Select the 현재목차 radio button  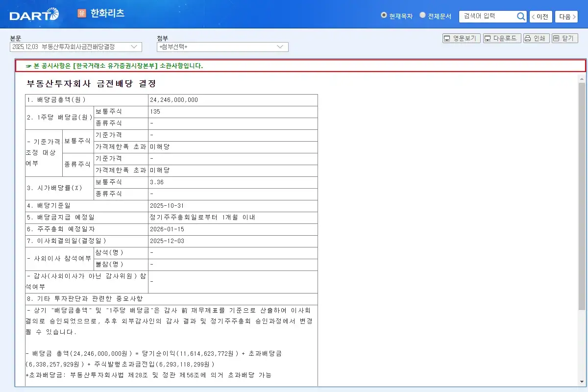click(x=384, y=15)
